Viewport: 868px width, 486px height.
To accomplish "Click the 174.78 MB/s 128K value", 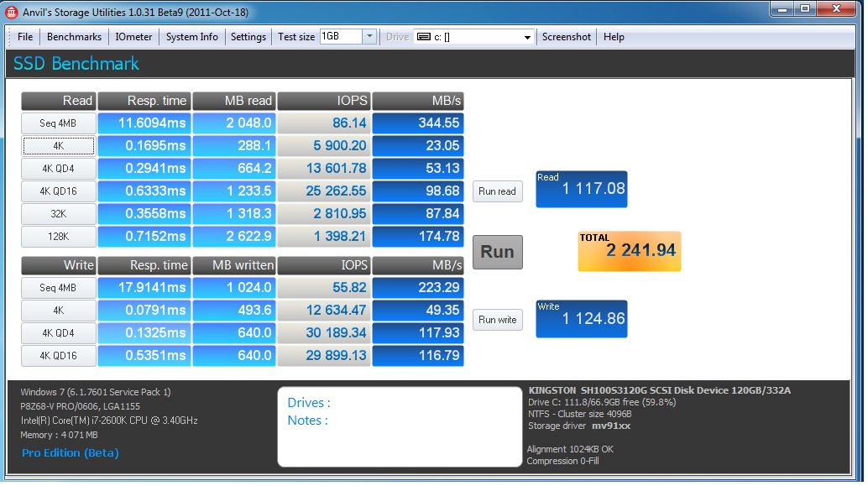I will 418,237.
